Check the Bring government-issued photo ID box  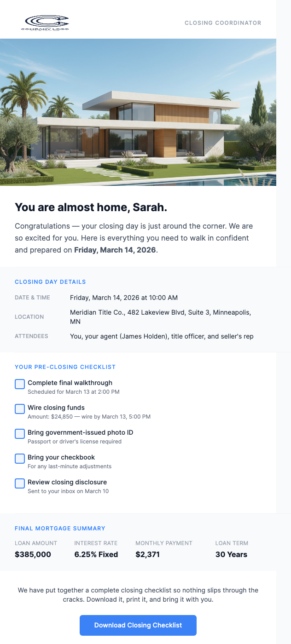(x=19, y=433)
